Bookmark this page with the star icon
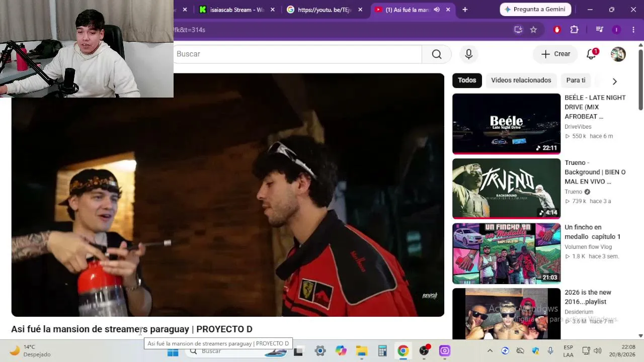The image size is (644, 362). click(533, 30)
